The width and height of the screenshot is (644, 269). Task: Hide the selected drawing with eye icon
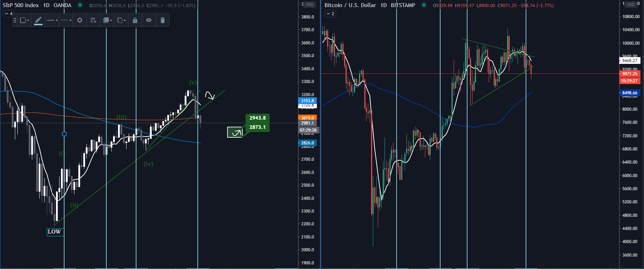[x=149, y=20]
